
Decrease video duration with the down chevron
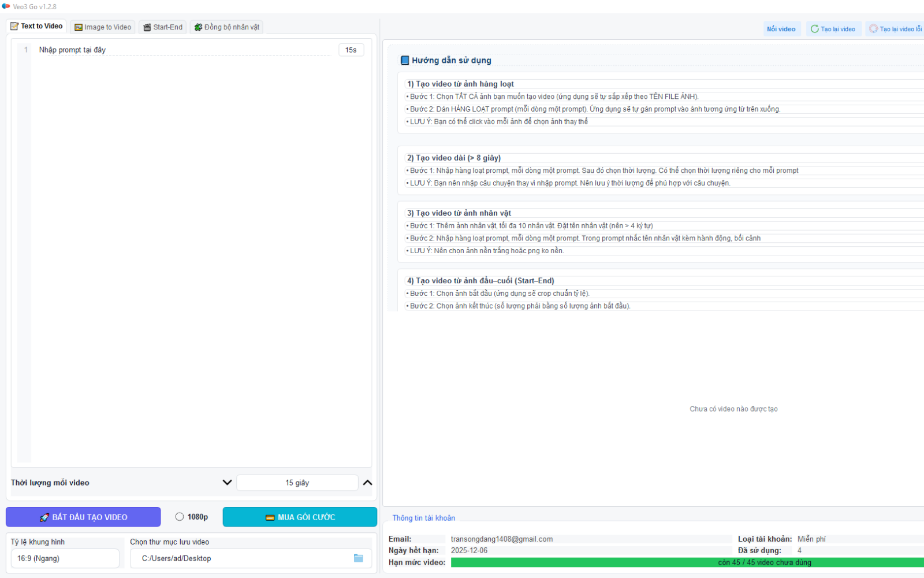[x=227, y=483]
